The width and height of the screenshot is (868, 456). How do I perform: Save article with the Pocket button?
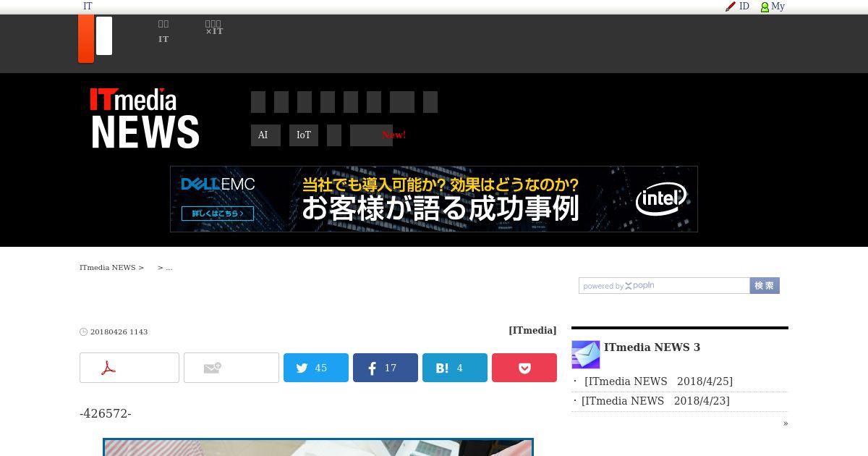pos(524,368)
